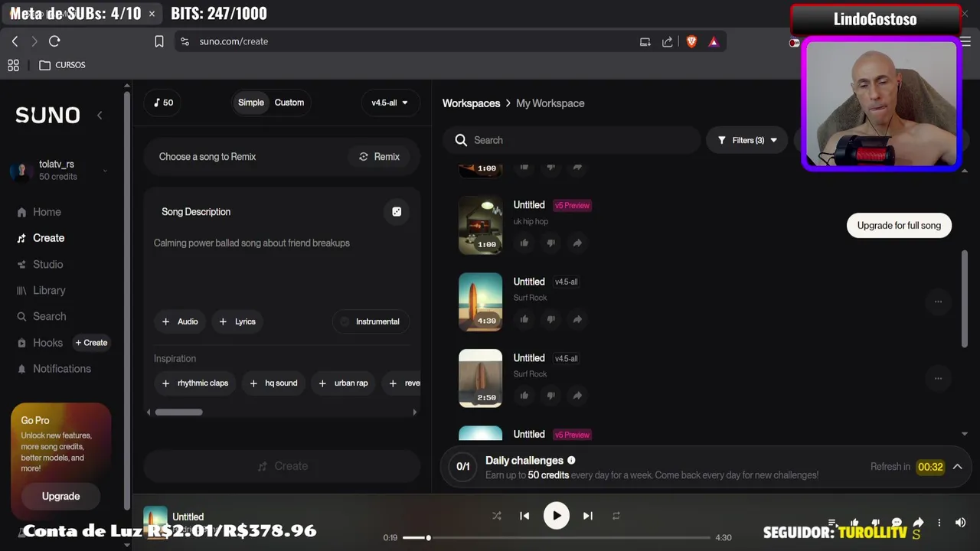This screenshot has height=551, width=980.
Task: Dislike the 2:50 Surf Rock song
Action: [550, 396]
